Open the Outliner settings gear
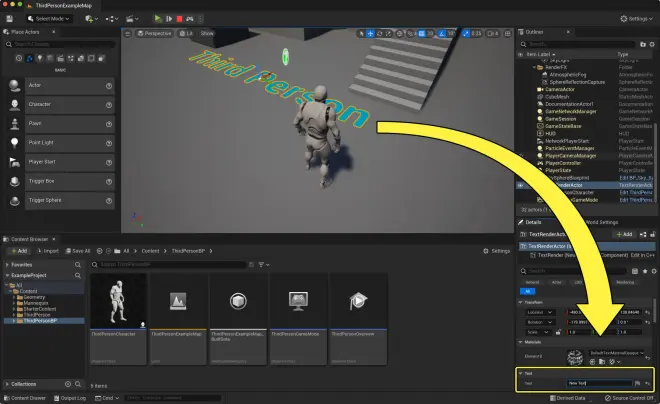660x404 pixels. pos(652,44)
